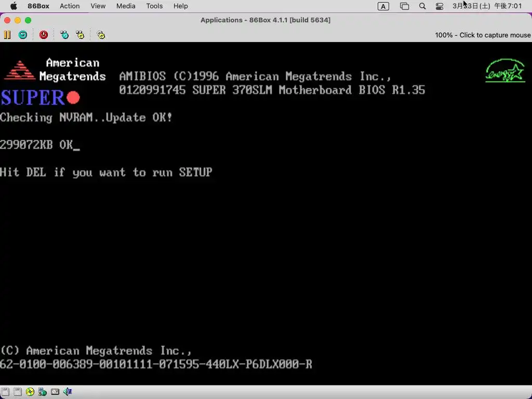Open the Tools menu

coord(154,6)
